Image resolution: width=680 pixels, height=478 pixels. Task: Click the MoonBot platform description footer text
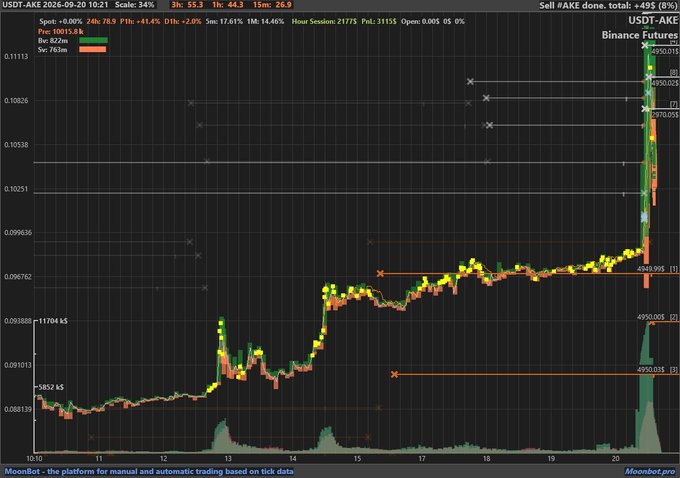(149, 471)
